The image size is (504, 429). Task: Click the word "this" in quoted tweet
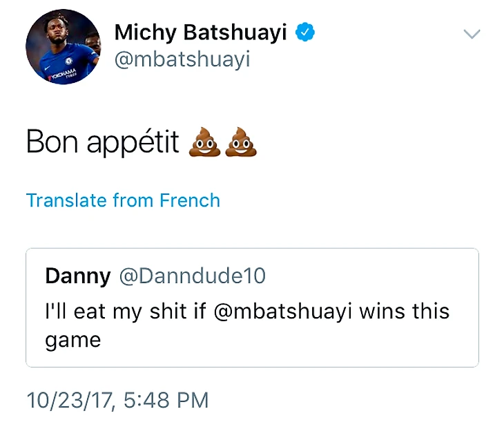click(432, 312)
